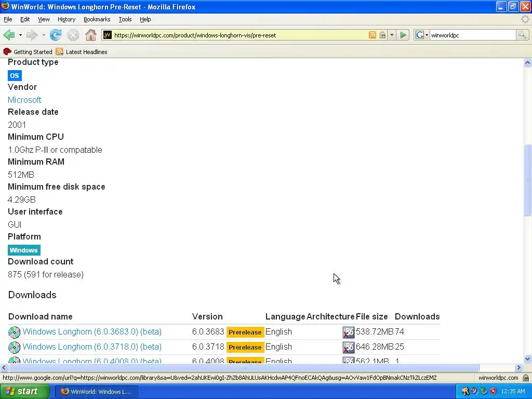This screenshot has height=399, width=532.
Task: Open the Bookmarks menu
Action: [97, 19]
